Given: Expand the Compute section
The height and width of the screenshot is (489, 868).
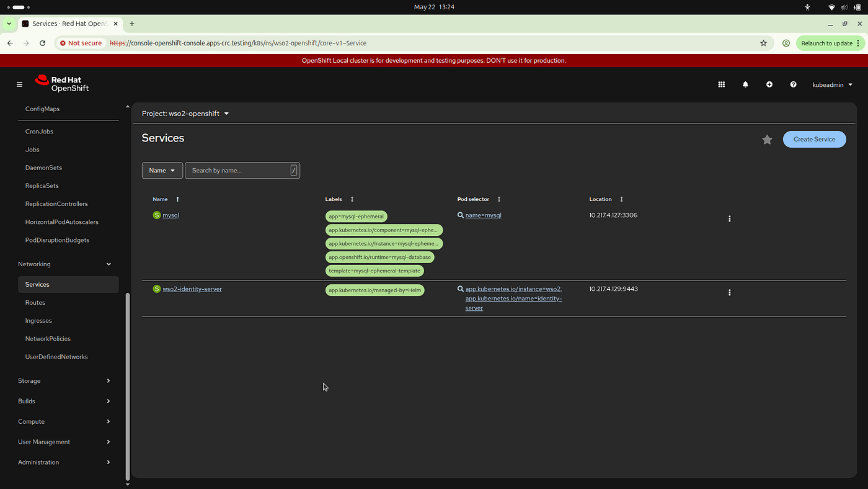Looking at the screenshot, I should [x=64, y=422].
